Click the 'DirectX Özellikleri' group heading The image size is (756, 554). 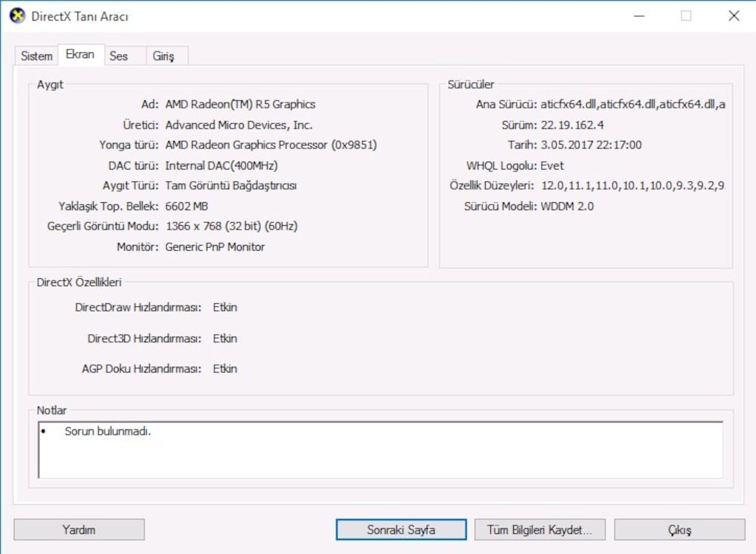pyautogui.click(x=79, y=283)
